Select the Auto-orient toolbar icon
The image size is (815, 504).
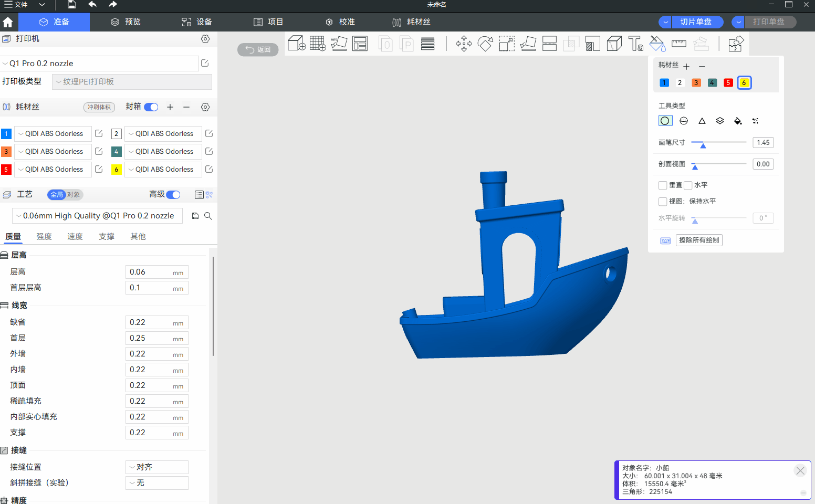click(339, 44)
